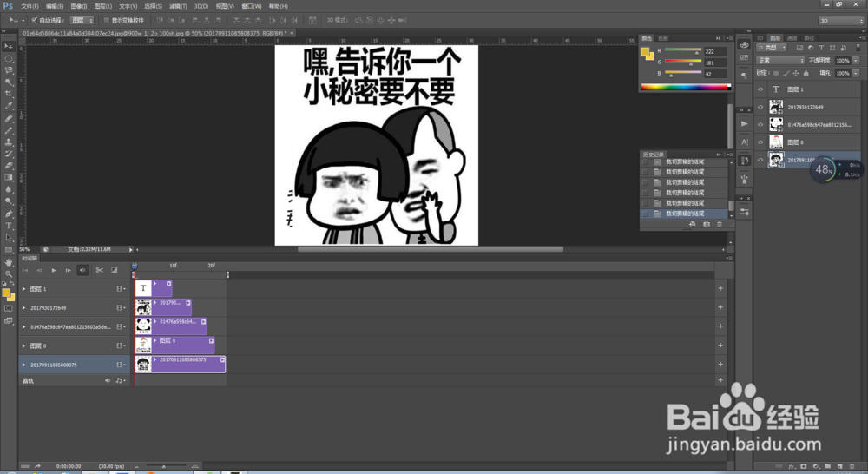Select the last 裁切剪辑的结尾 history state
The image size is (868, 474).
point(684,214)
